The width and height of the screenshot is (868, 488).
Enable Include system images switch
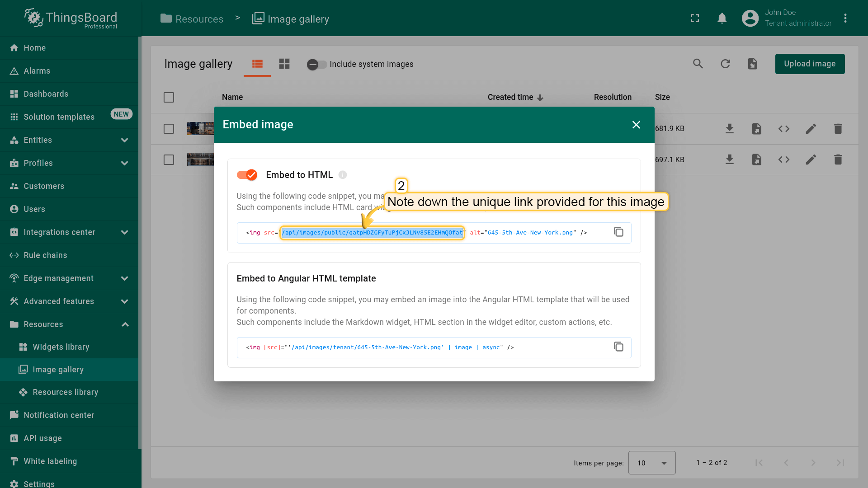coord(316,64)
